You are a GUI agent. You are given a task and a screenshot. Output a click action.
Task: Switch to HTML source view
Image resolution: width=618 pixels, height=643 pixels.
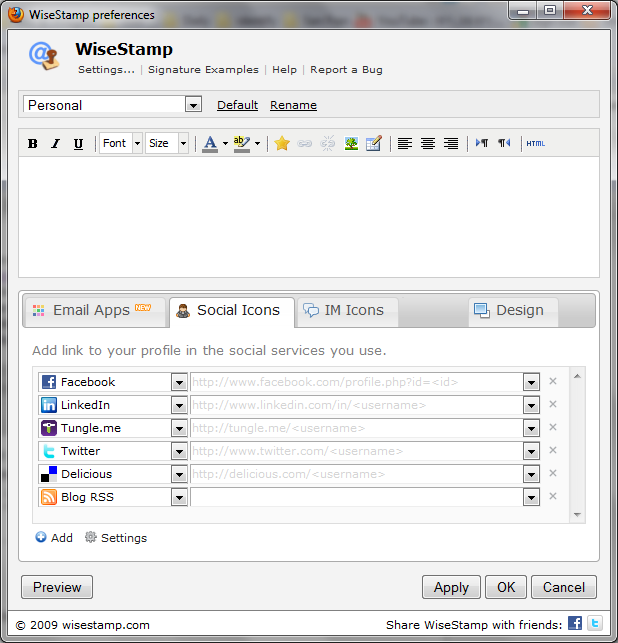[x=536, y=144]
